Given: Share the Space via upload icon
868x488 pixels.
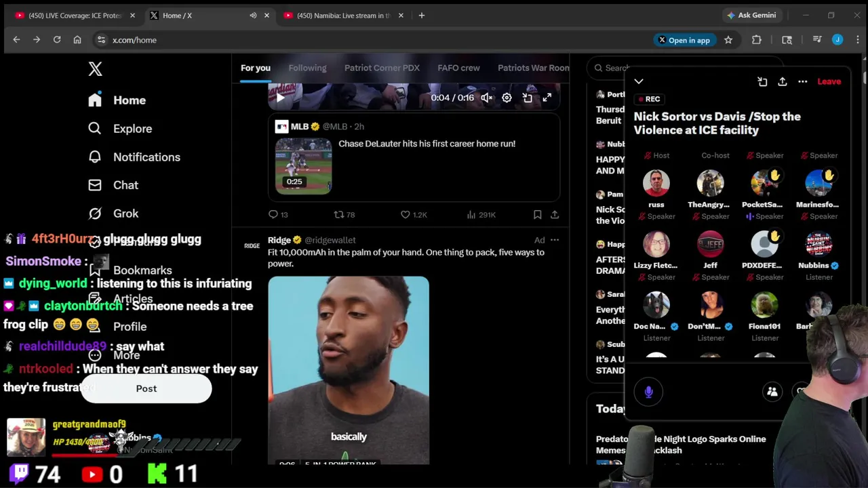Looking at the screenshot, I should 783,81.
